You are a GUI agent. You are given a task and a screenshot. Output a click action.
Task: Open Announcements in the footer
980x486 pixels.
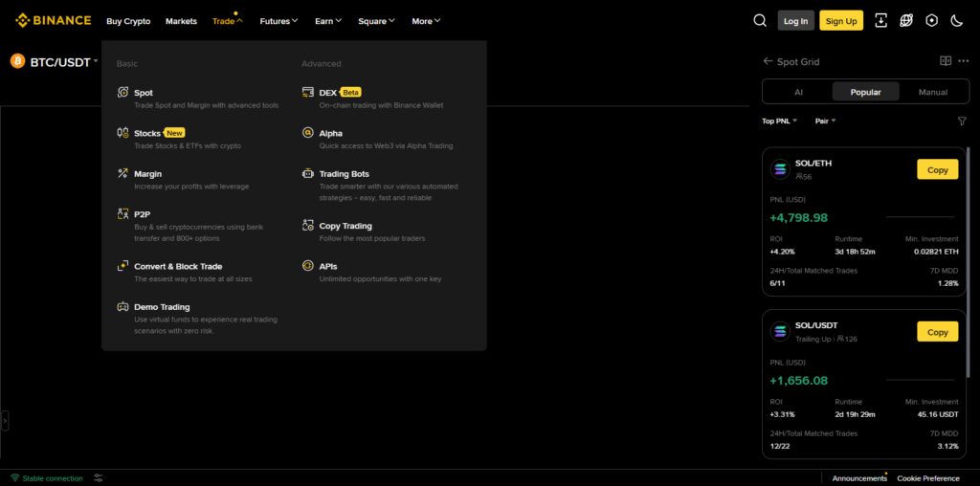[x=859, y=478]
